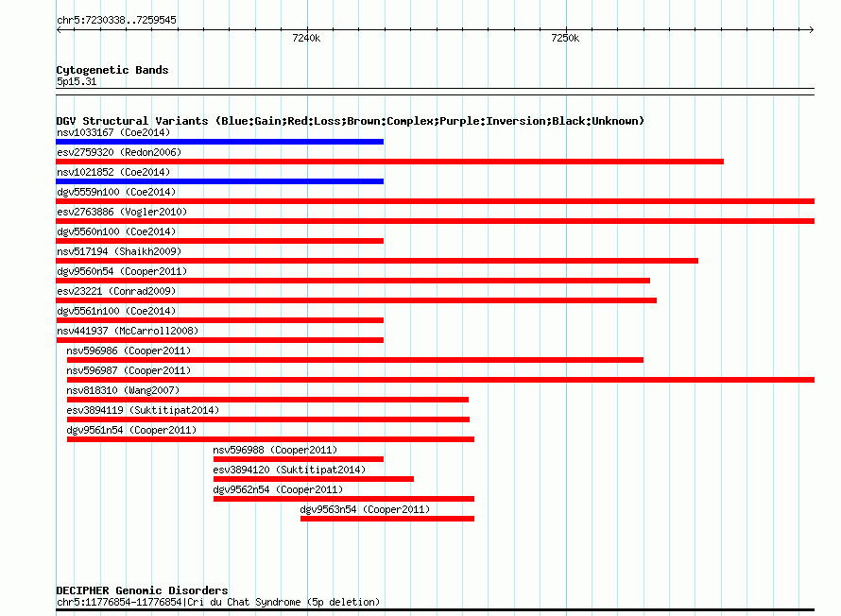Open the esv3894119 (Suktitipat2014) label
This screenshot has height=616, width=841.
coord(143,410)
